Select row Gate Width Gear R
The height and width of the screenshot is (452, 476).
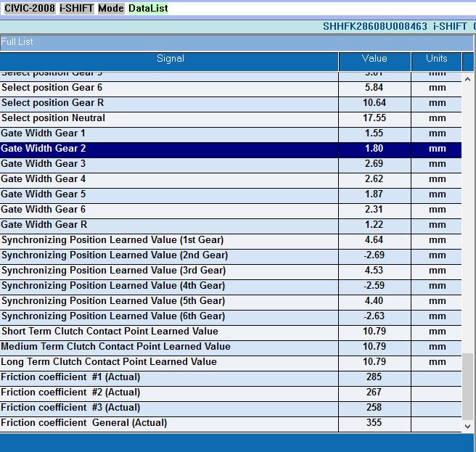(231, 226)
